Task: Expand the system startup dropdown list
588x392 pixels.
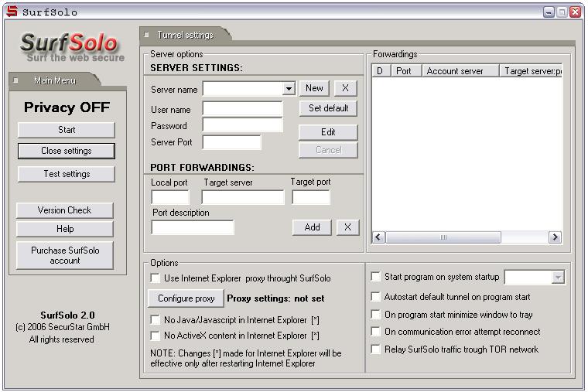Action: pyautogui.click(x=558, y=277)
